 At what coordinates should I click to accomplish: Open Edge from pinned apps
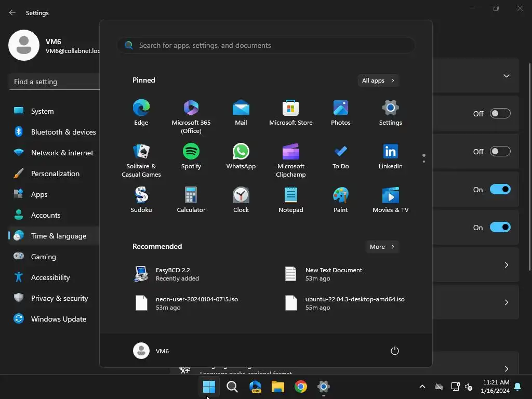tap(141, 113)
